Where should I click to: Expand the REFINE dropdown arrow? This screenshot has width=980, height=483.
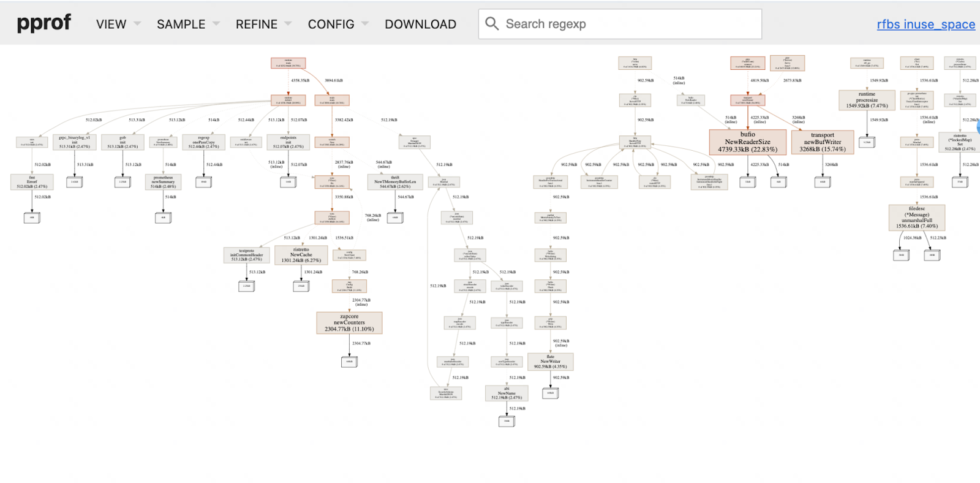click(x=288, y=24)
